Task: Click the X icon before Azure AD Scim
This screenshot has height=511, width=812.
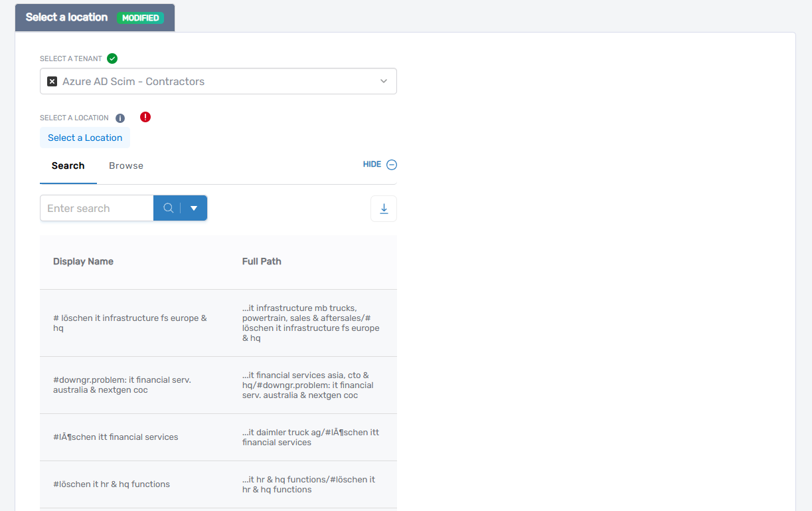Action: (x=52, y=81)
